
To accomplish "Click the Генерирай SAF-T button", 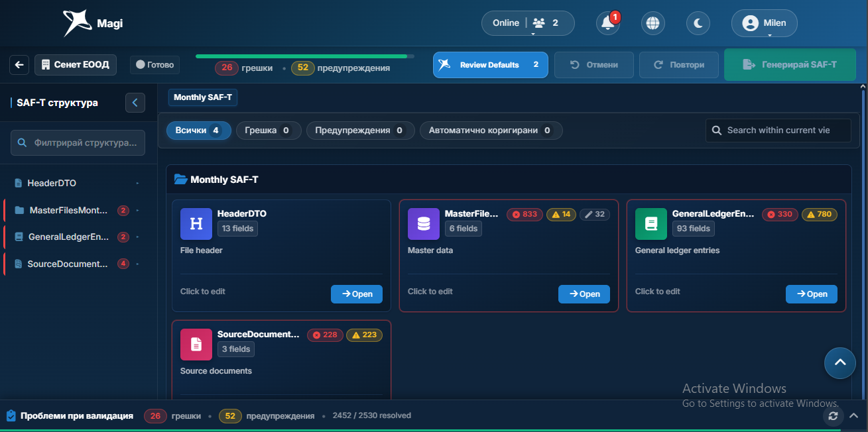I will point(790,65).
